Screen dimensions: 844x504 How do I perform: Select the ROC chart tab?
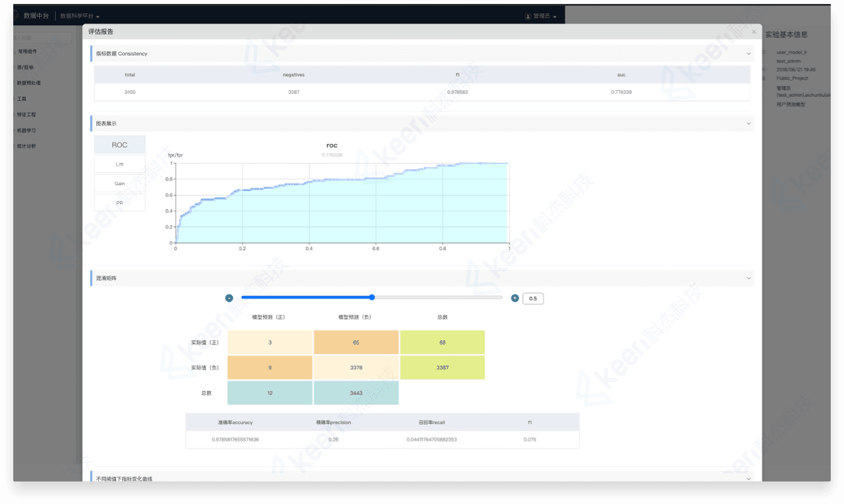(119, 145)
